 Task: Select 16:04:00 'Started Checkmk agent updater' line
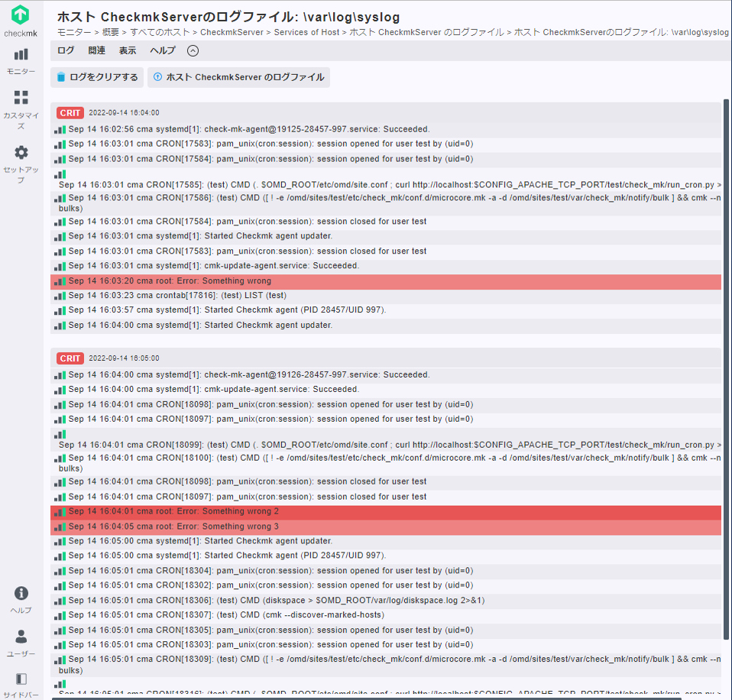(386, 326)
